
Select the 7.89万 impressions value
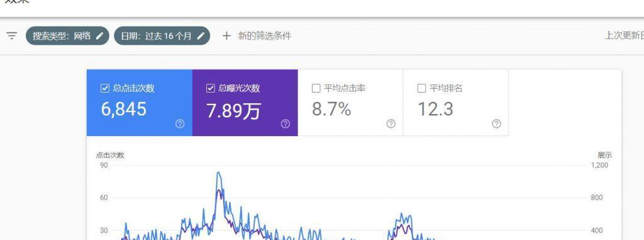[x=234, y=111]
